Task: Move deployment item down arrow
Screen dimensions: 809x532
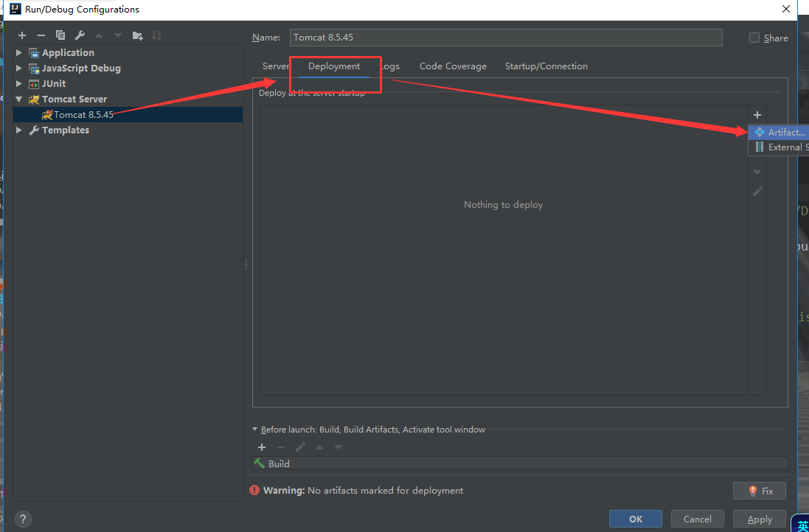Action: (x=757, y=172)
